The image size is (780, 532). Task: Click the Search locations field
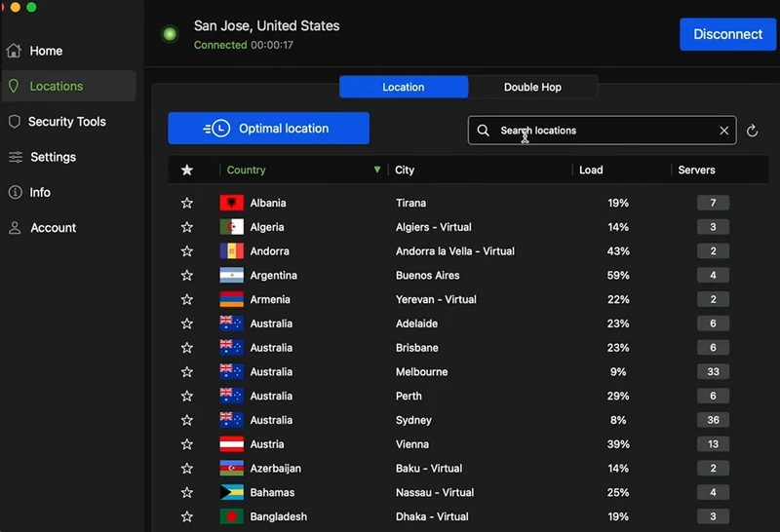point(602,131)
